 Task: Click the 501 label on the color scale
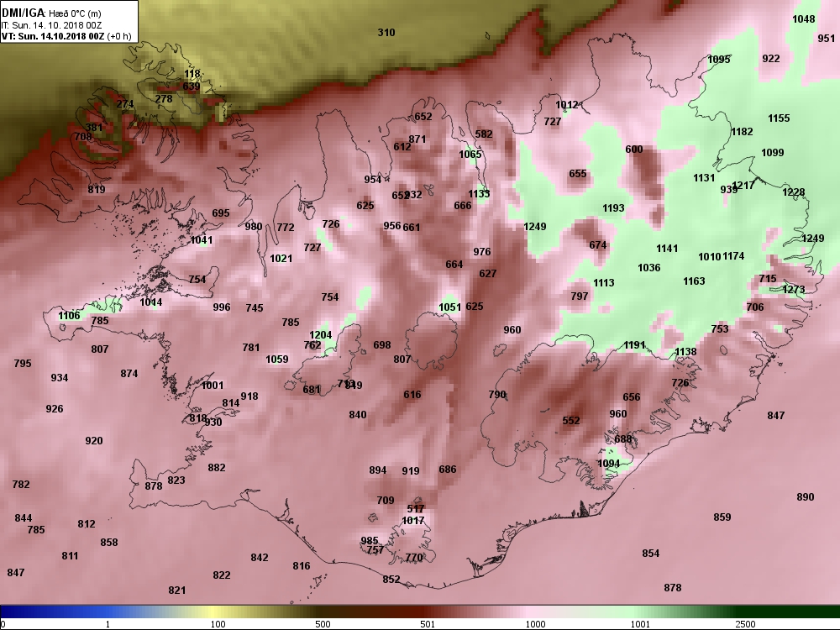[428, 624]
